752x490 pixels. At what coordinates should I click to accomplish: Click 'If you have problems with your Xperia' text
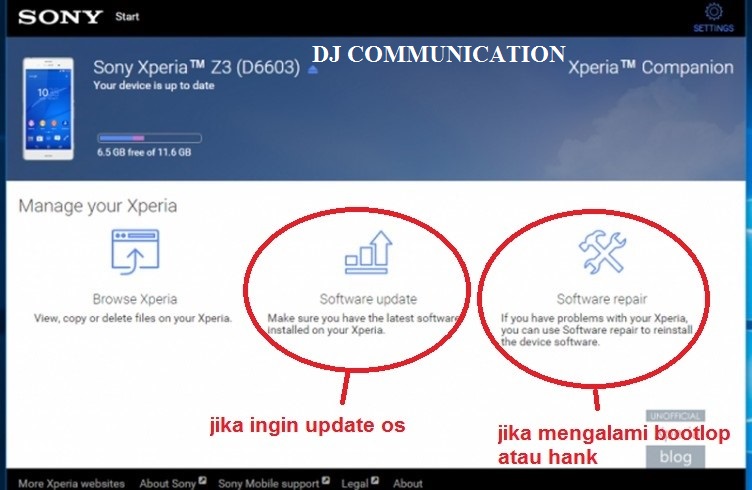597,330
